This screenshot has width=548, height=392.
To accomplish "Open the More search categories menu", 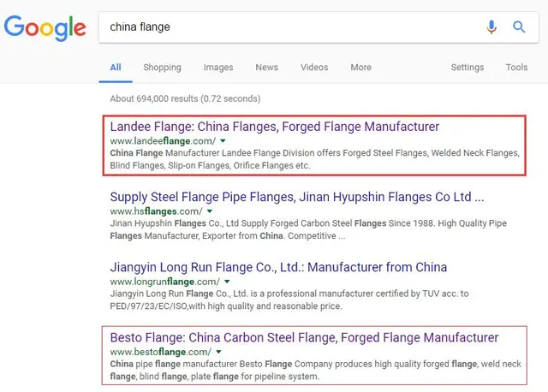I will tap(360, 68).
